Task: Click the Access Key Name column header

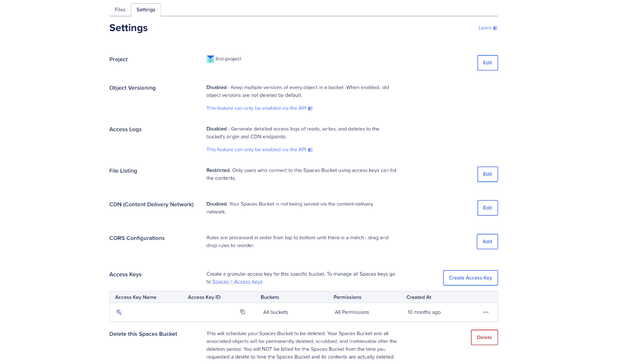Action: (x=135, y=297)
